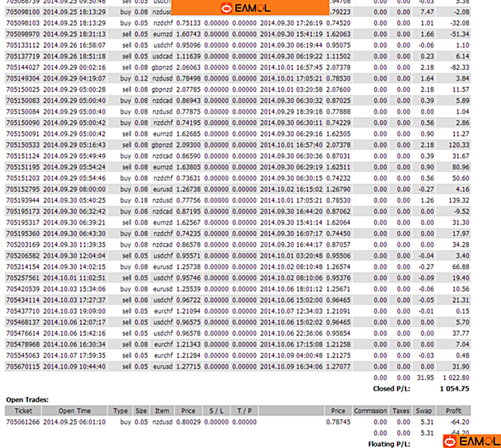
Task: Click the Commission column header
Action: [371, 411]
